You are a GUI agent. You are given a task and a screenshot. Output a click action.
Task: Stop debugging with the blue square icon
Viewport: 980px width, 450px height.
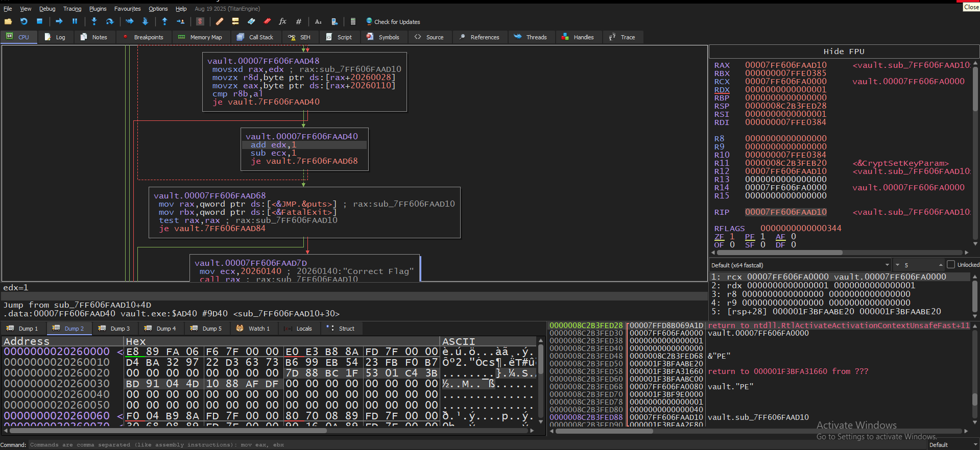pos(39,21)
